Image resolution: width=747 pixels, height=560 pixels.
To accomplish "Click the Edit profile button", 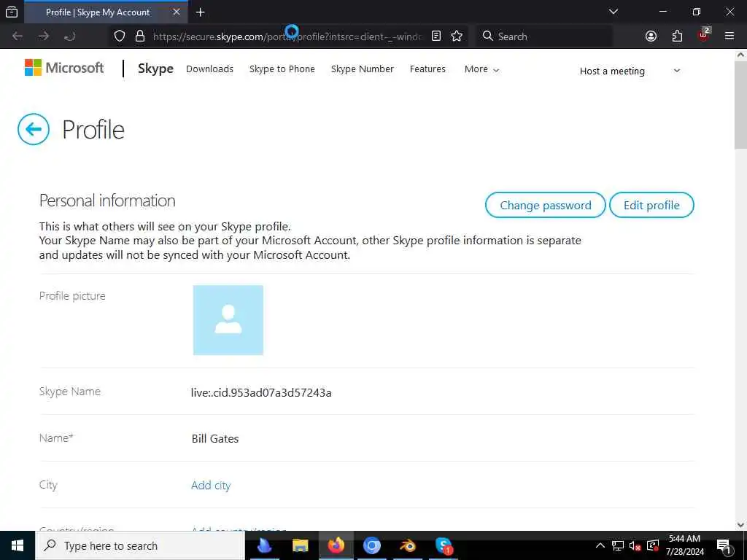I will tap(651, 205).
